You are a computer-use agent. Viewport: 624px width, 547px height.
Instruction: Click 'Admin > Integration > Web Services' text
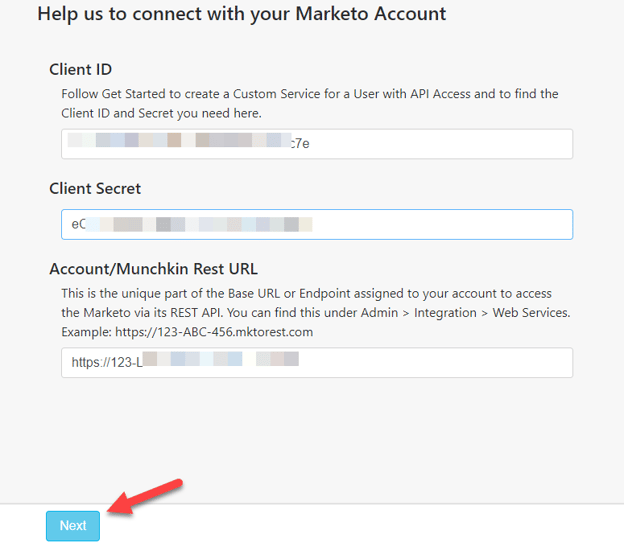click(x=465, y=313)
